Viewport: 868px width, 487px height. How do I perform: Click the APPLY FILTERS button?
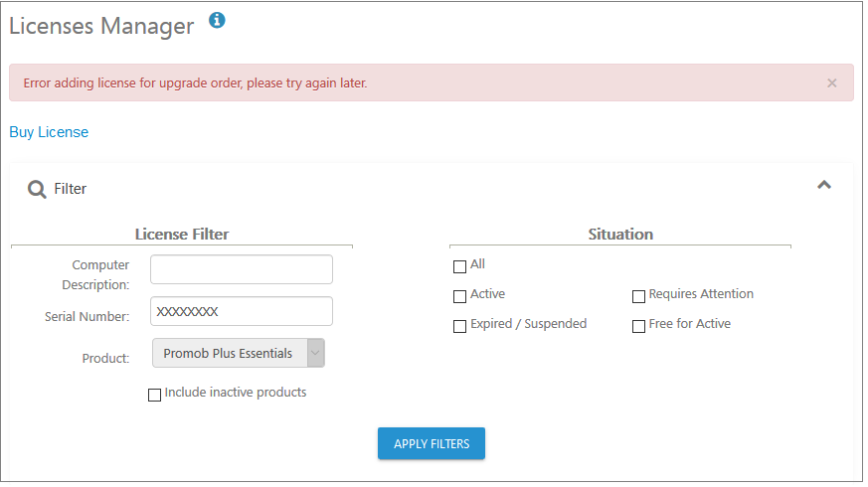tap(432, 443)
